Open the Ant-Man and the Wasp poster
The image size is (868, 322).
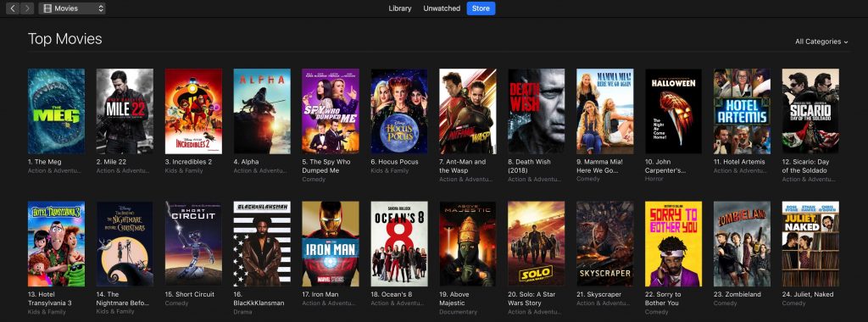click(468, 111)
